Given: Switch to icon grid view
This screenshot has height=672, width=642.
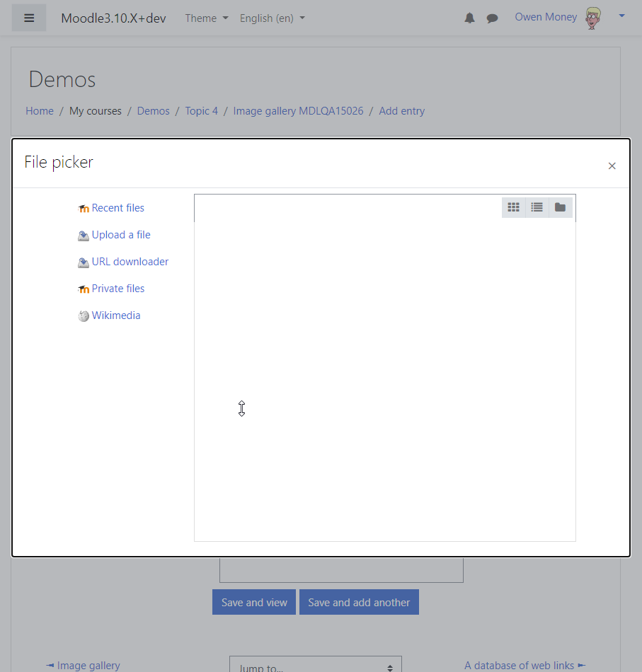Looking at the screenshot, I should tap(513, 207).
